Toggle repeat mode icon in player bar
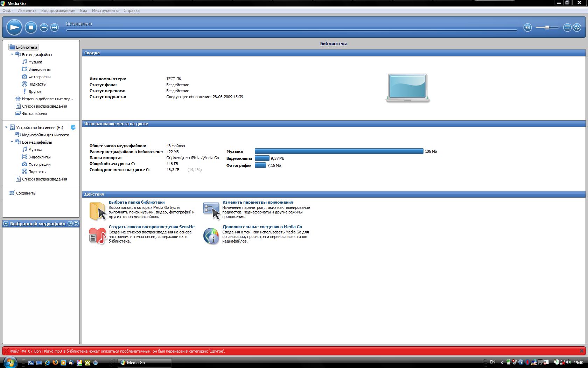Viewport: 588px width, 368px height. tap(577, 27)
